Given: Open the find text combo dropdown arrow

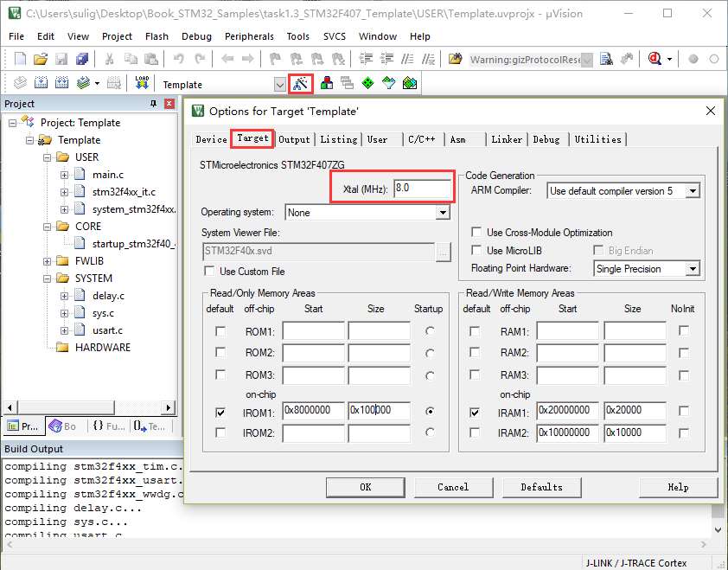Looking at the screenshot, I should pos(587,60).
